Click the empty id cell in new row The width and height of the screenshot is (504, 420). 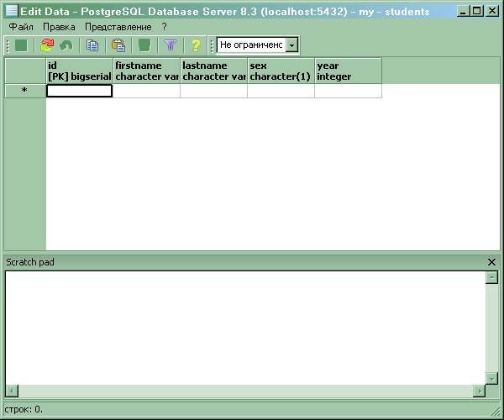point(80,91)
